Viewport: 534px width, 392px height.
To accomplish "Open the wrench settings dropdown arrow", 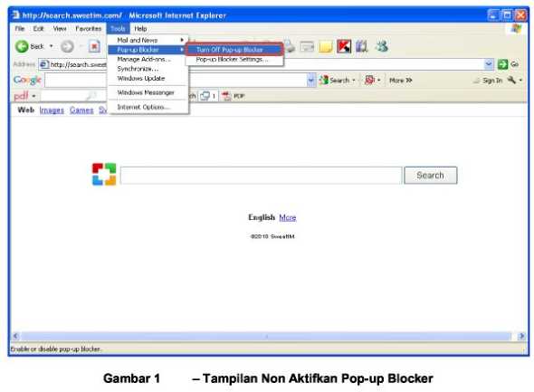I will pos(520,81).
